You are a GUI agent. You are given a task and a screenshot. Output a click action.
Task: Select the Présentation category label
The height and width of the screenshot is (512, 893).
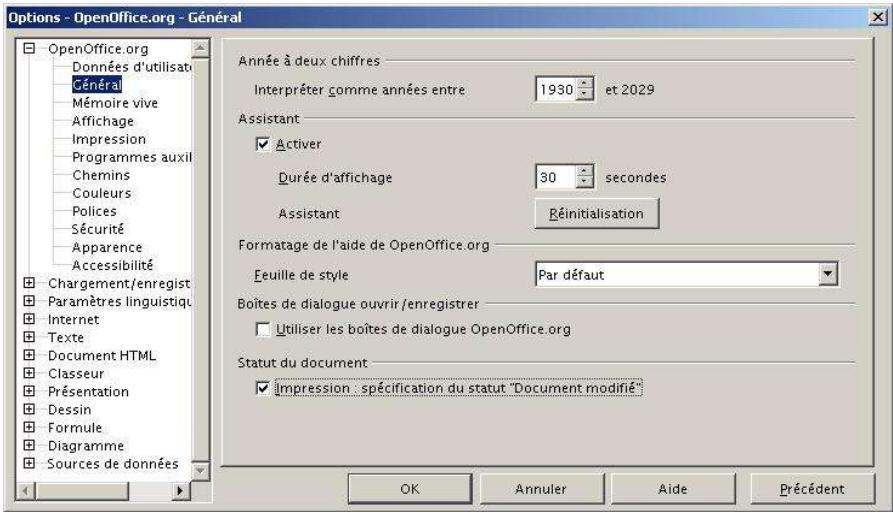point(88,392)
